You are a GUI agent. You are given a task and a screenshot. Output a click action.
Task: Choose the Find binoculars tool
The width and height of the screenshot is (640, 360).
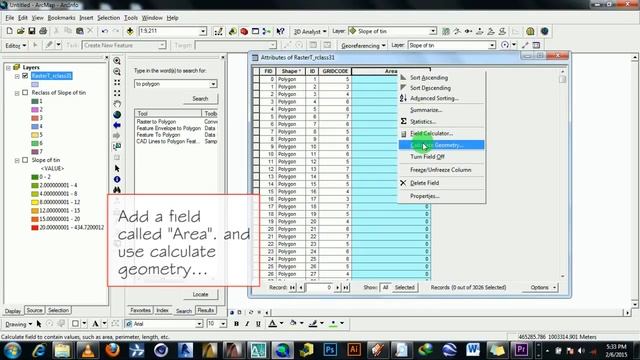pyautogui.click(x=117, y=190)
